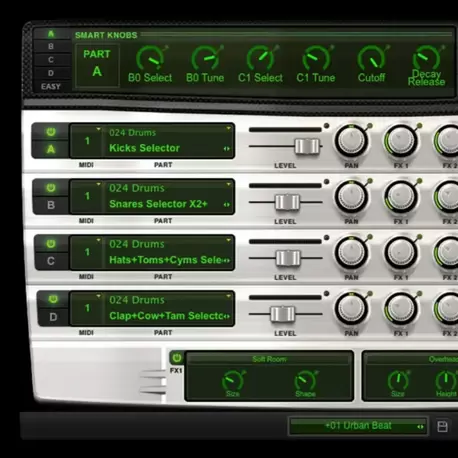The height and width of the screenshot is (458, 458).
Task: Click the PAN knob for part C
Action: click(351, 253)
